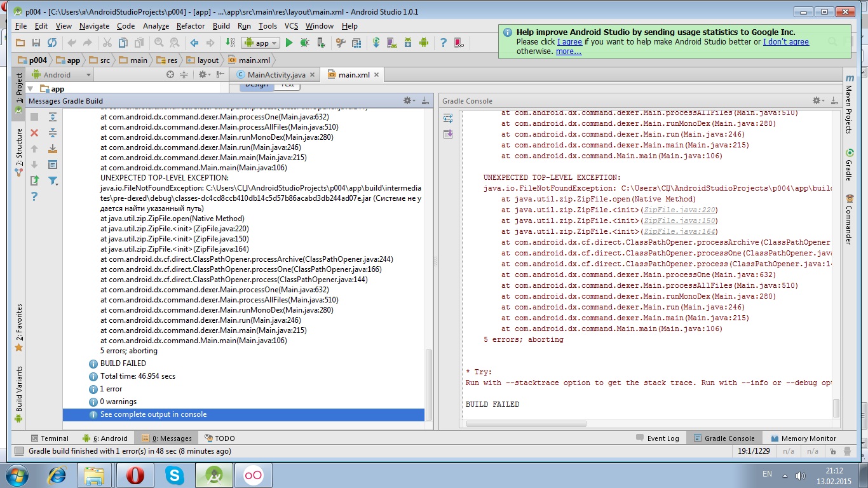This screenshot has height=488, width=868.
Task: Open the run configuration app dropdown
Action: click(x=261, y=43)
